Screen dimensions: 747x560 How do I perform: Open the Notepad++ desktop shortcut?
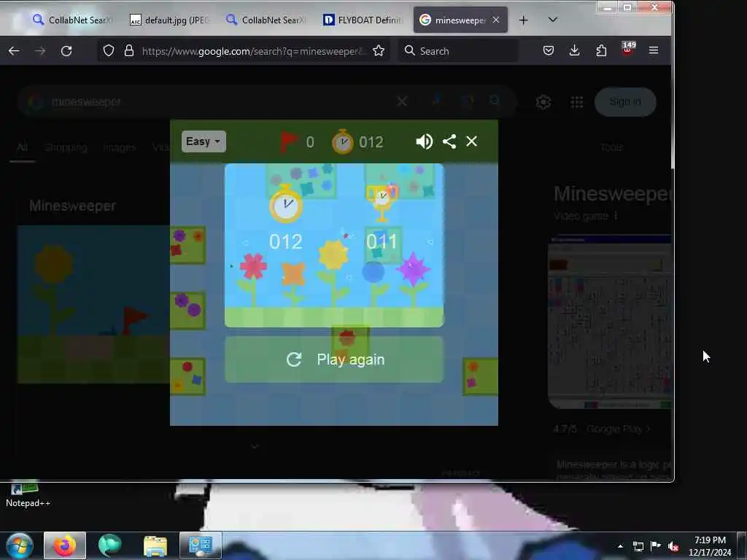pyautogui.click(x=28, y=495)
